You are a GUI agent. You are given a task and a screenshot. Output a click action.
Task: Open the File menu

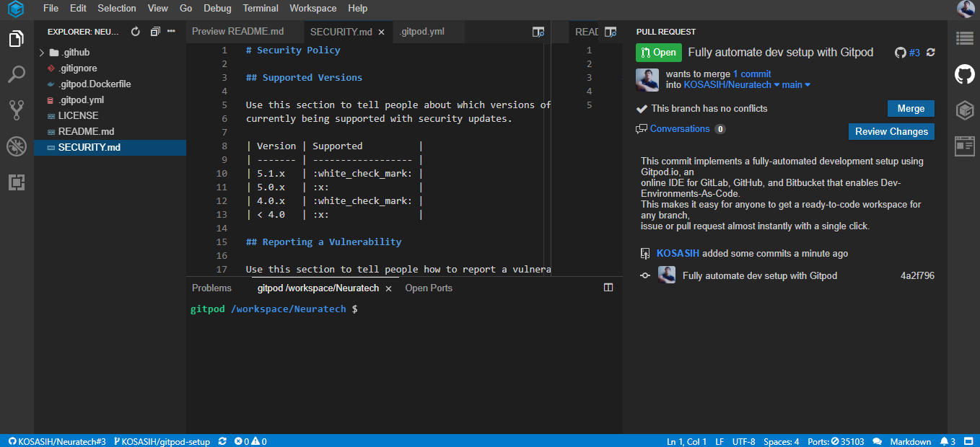click(51, 9)
